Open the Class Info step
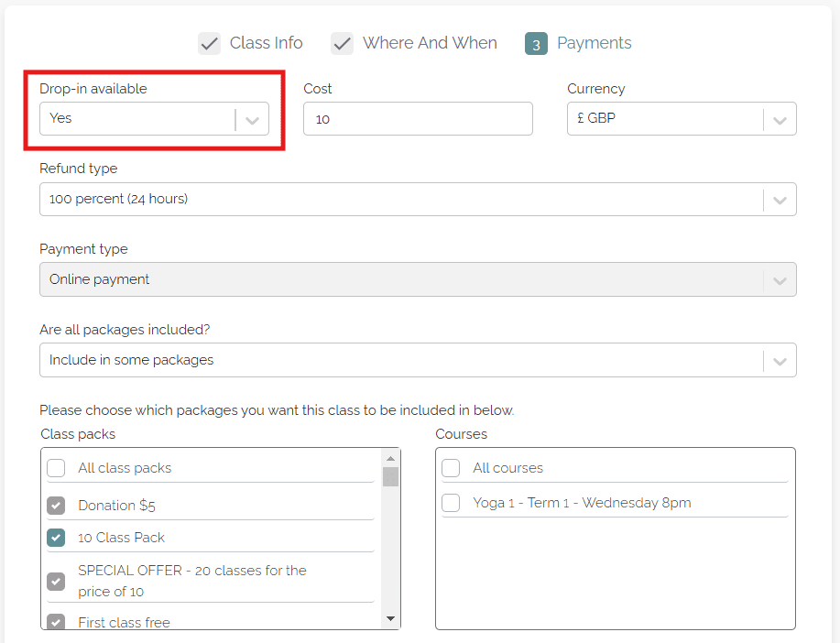Screen dimensions: 840x643 pyautogui.click(x=266, y=43)
